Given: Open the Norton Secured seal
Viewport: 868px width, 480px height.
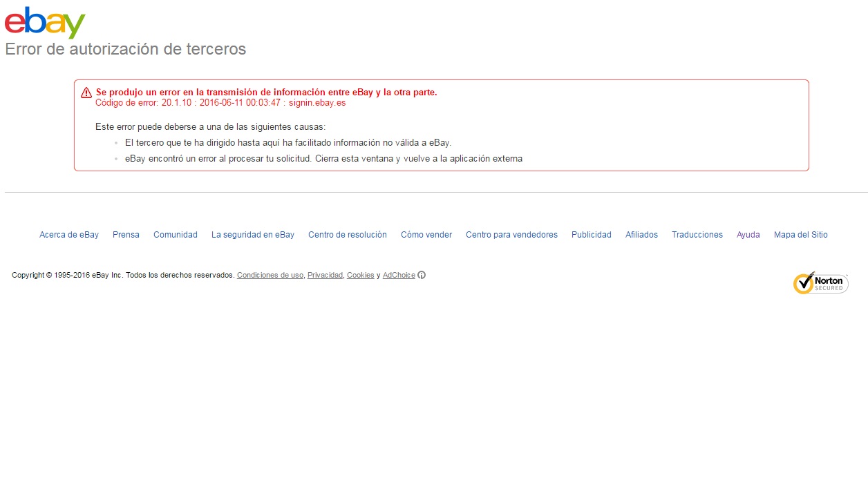Looking at the screenshot, I should click(820, 283).
